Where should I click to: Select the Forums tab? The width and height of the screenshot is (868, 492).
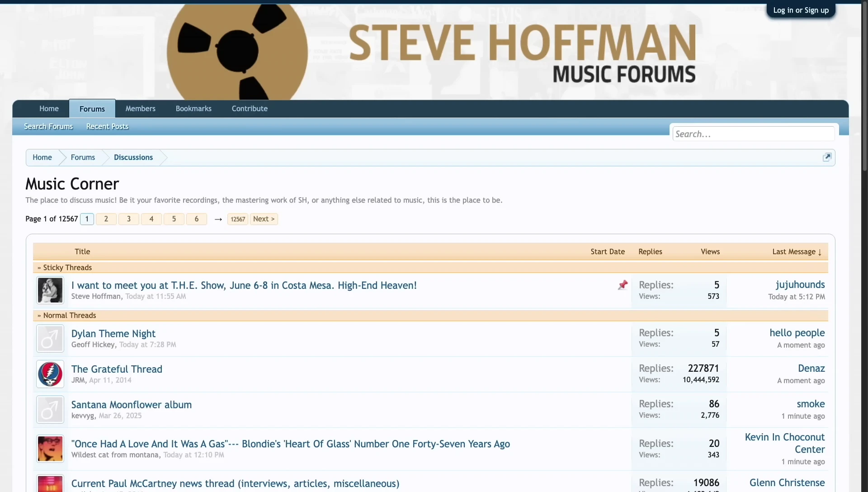coord(92,109)
